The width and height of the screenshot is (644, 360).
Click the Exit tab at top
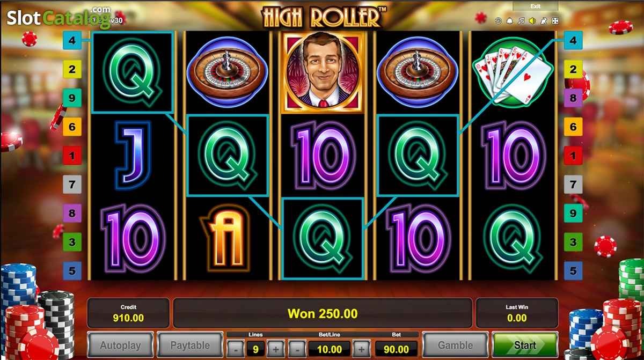(536, 6)
